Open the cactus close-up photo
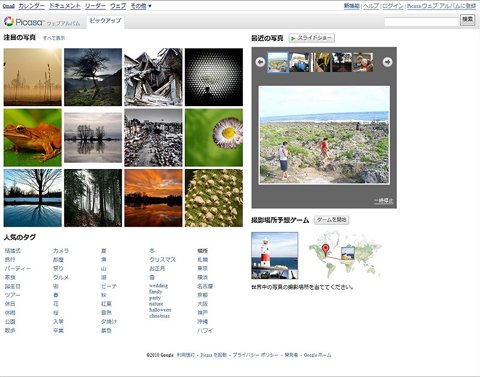Image resolution: width=480 pixels, height=377 pixels. [x=214, y=198]
